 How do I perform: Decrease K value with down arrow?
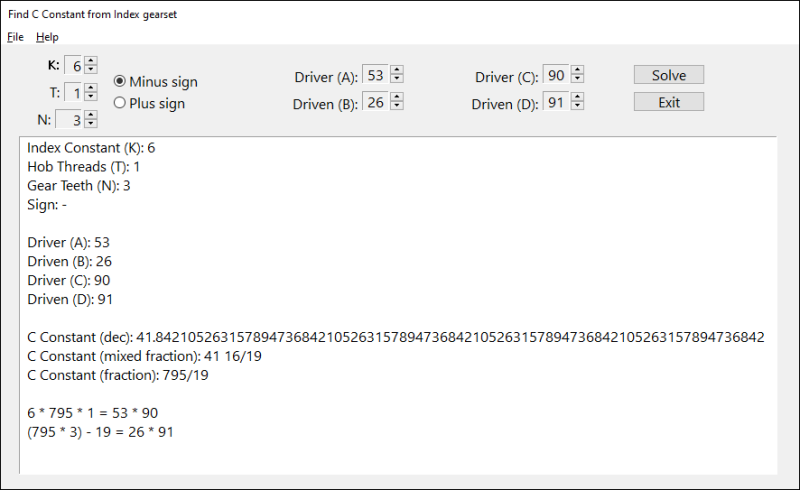click(91, 69)
